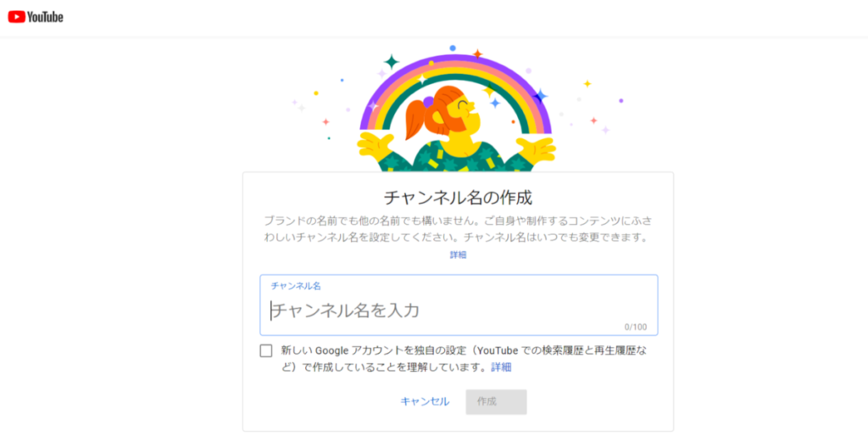Viewport: 868px width, 437px height.
Task: Click the character's green patterned shirt
Action: point(458,157)
